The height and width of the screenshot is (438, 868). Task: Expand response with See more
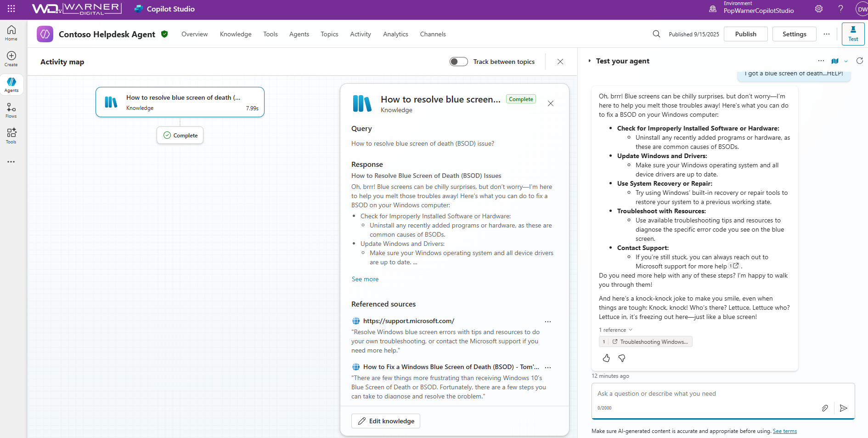(x=365, y=279)
